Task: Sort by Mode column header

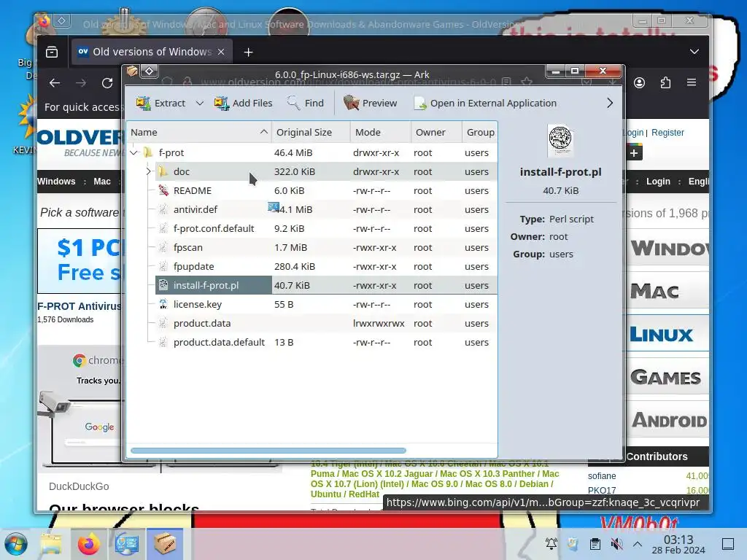Action: coord(380,133)
